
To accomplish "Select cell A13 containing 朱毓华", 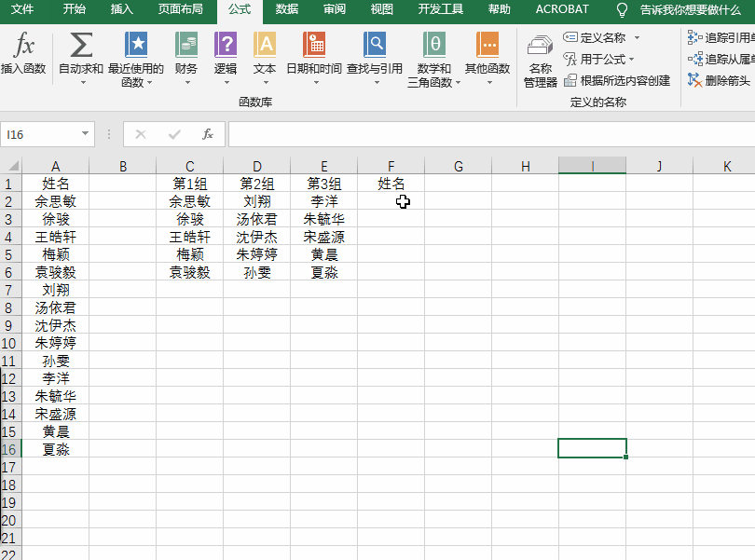I will click(55, 396).
